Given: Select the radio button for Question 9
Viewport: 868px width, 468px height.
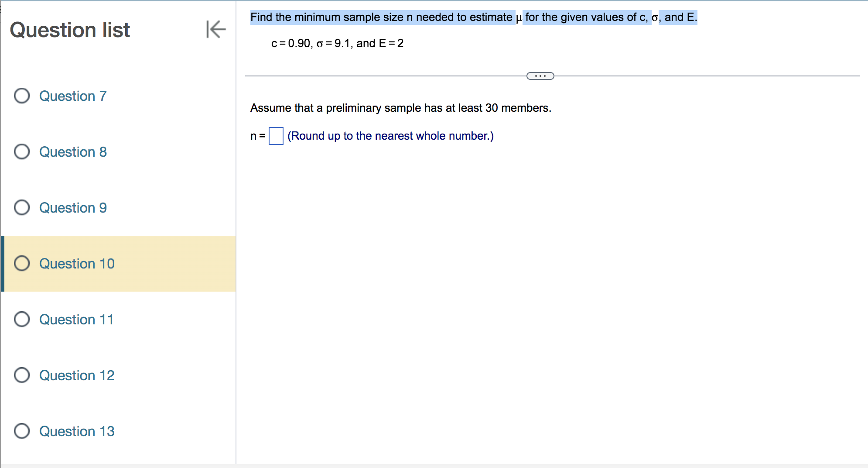Looking at the screenshot, I should (21, 208).
